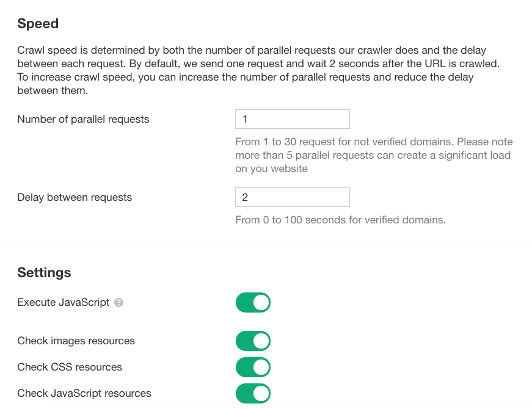Viewport: 532px width, 409px height.
Task: Click the Speed section heading
Action: (x=37, y=23)
